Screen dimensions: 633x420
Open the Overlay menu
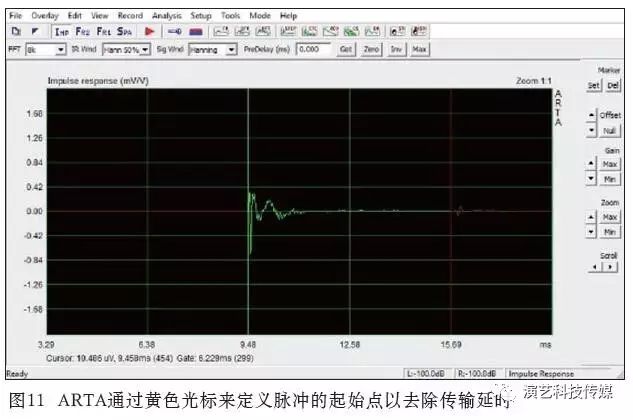pyautogui.click(x=45, y=16)
